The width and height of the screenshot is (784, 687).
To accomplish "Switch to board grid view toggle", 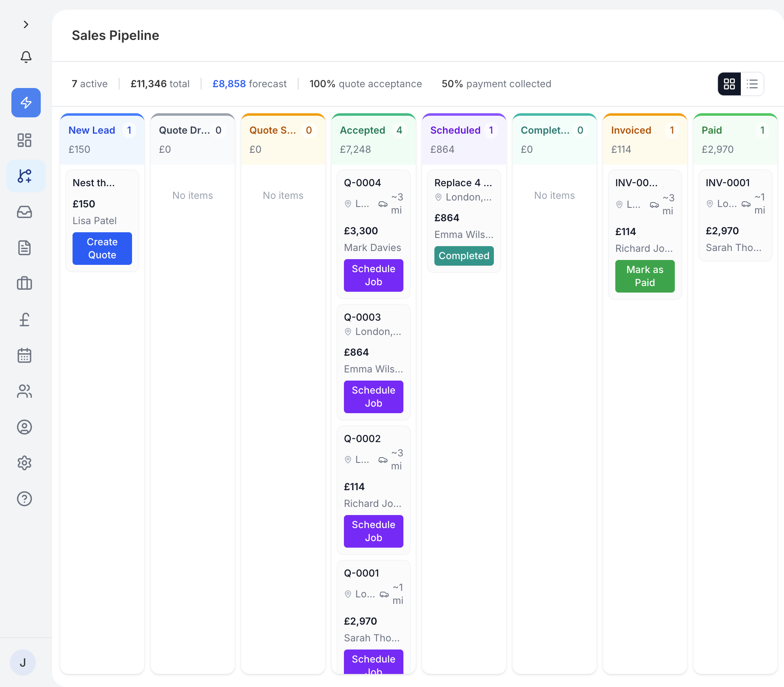I will (x=729, y=84).
